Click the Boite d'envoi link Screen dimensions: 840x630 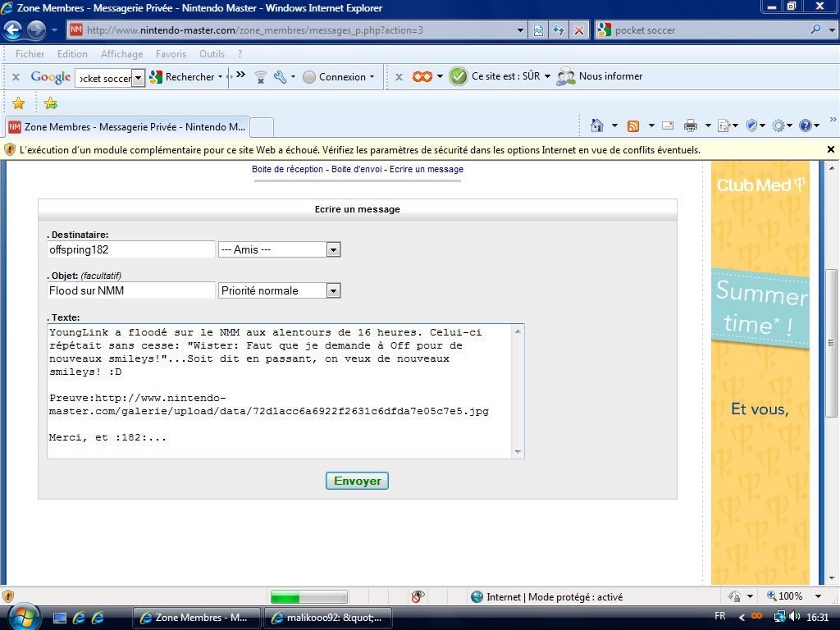click(x=356, y=169)
